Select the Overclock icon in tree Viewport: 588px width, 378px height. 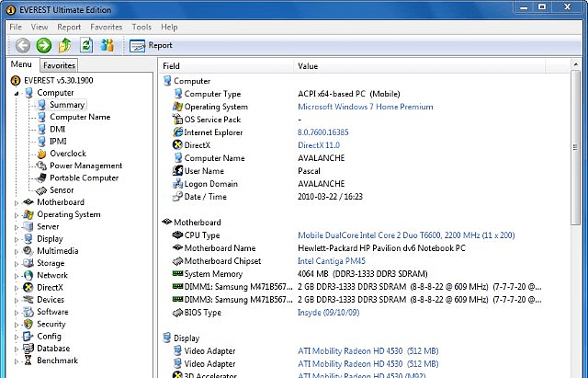pyautogui.click(x=41, y=154)
